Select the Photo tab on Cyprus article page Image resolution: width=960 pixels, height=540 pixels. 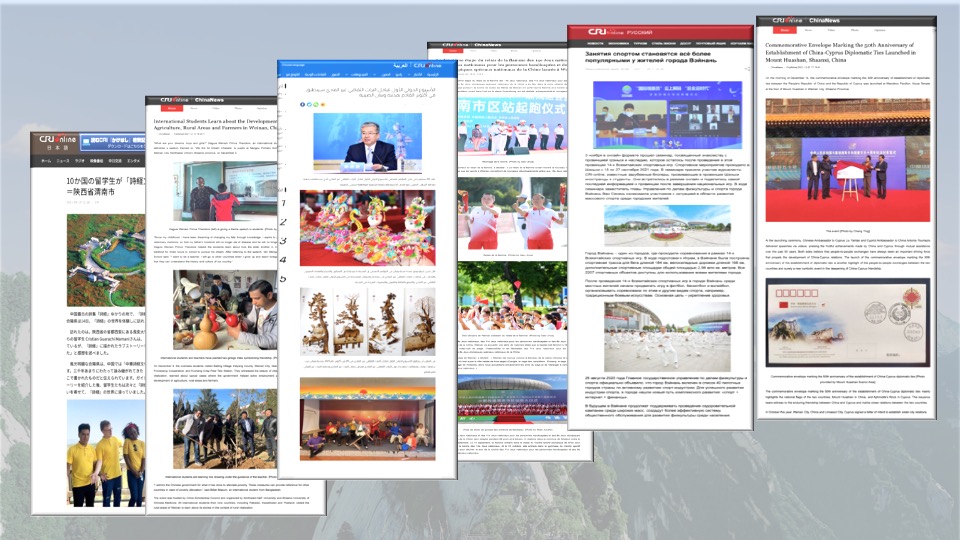854,29
